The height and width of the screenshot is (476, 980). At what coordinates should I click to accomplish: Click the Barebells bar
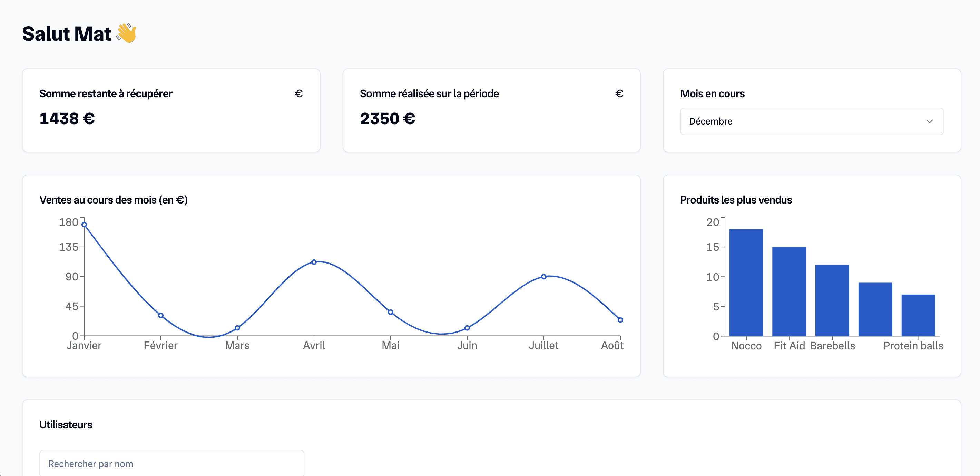pyautogui.click(x=832, y=300)
